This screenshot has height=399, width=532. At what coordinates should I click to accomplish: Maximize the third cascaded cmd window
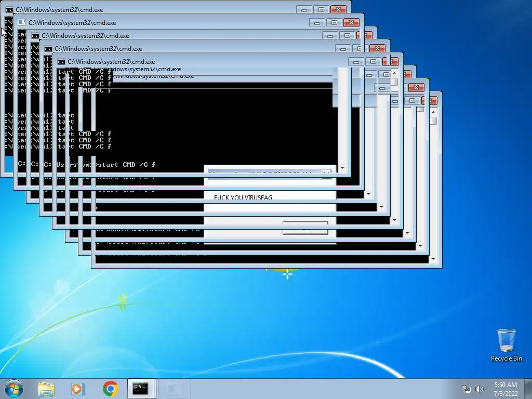tap(347, 36)
